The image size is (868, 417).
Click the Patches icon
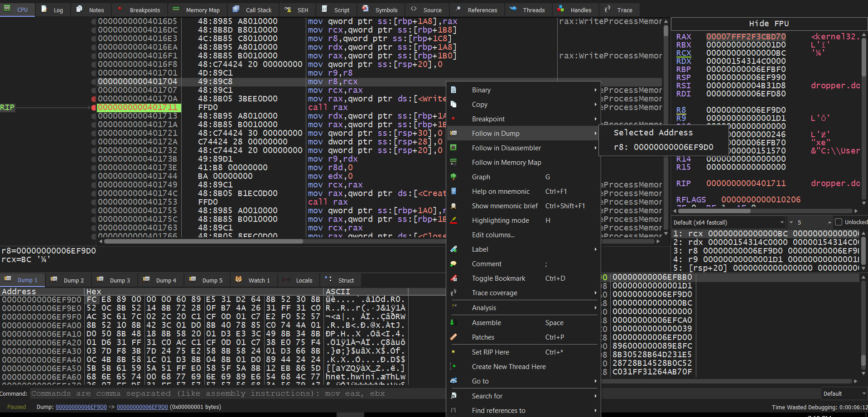pos(453,337)
